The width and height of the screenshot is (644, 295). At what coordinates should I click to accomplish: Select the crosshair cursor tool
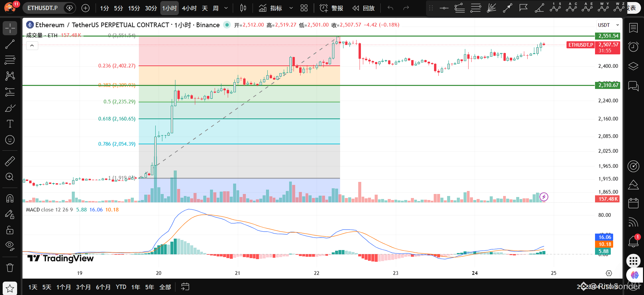10,28
